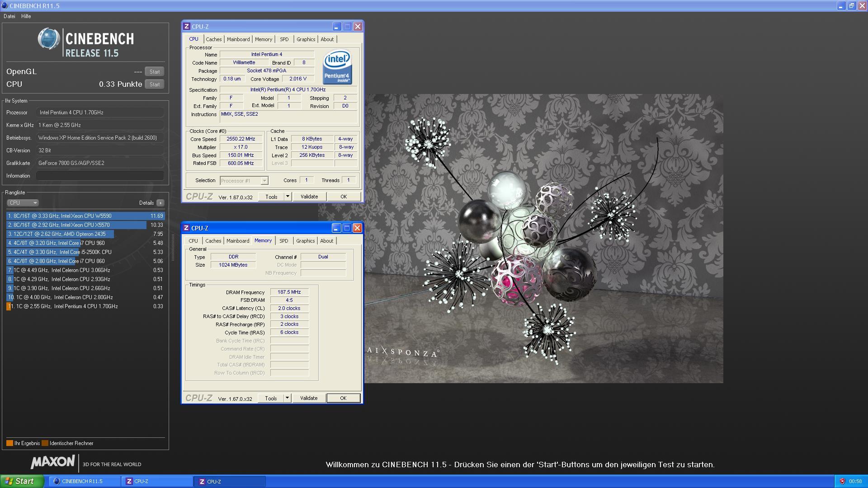Click the CPU-Z Z icon in Memory window title

tap(186, 228)
